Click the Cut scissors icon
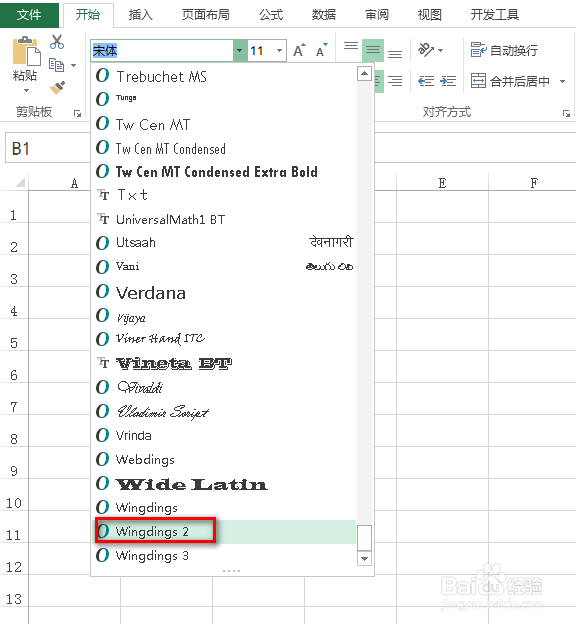576x624 pixels. tap(57, 42)
